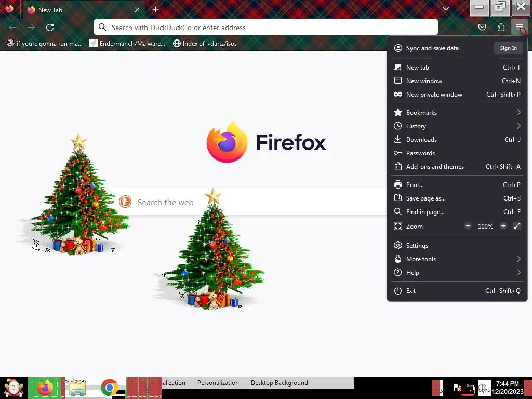Click the Personalization taskbar item
The height and width of the screenshot is (399, 532).
coord(218,383)
